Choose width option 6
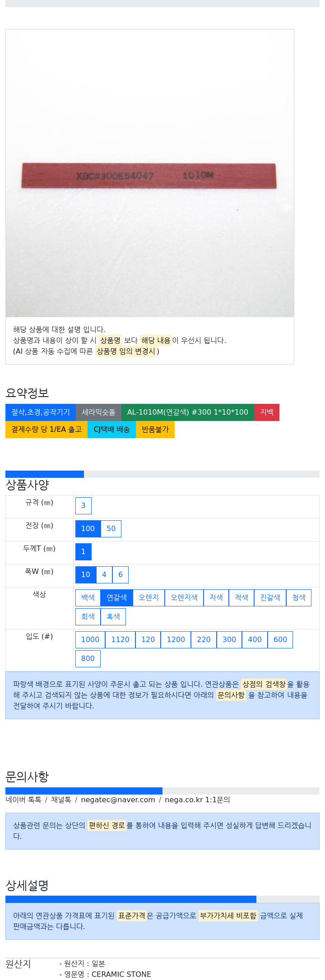 (x=121, y=575)
